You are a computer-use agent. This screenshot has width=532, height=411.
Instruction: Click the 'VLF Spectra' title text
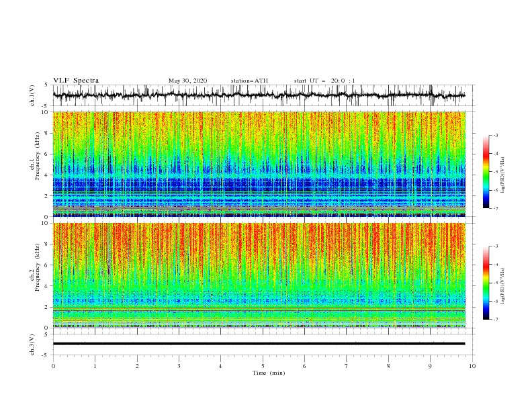tap(76, 81)
